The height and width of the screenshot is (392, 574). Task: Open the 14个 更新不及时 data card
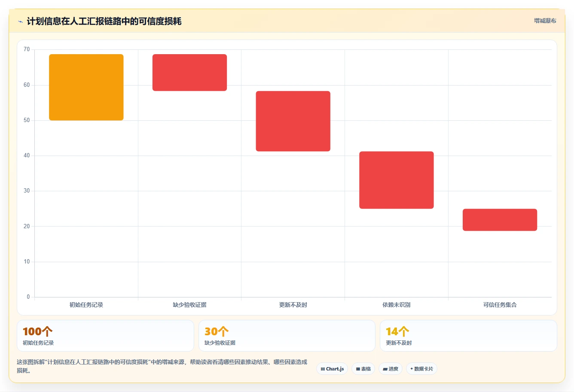click(468, 336)
